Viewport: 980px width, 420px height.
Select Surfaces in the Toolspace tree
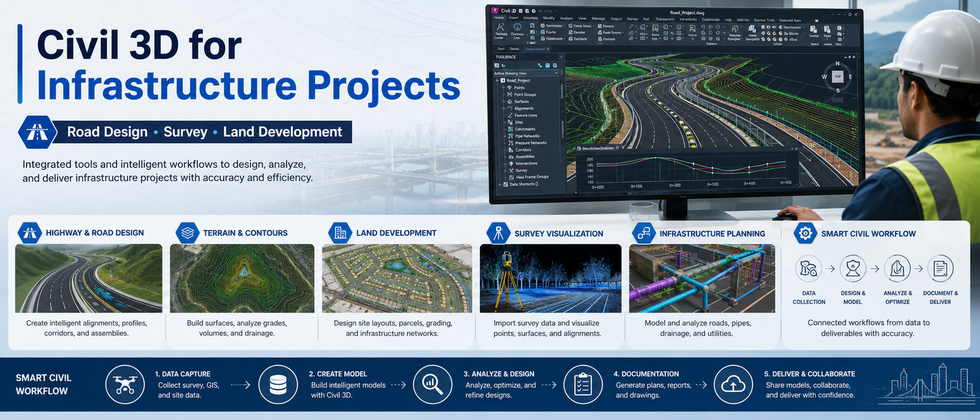click(522, 102)
